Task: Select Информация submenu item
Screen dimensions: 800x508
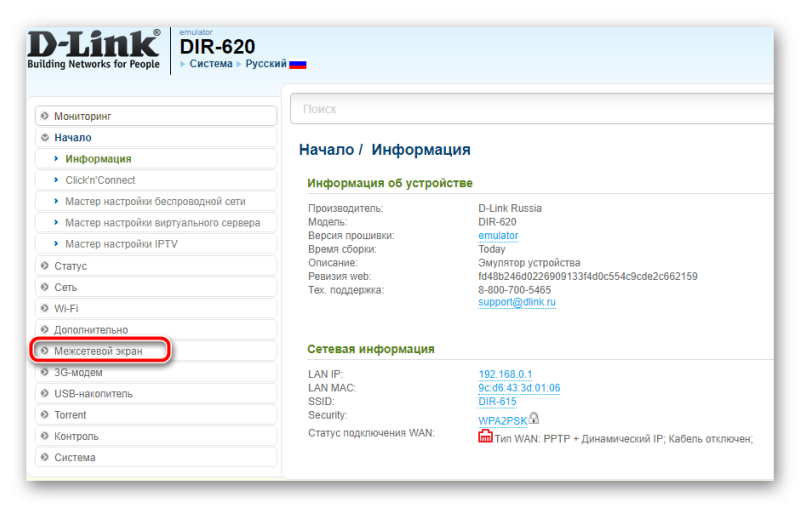Action: coord(156,159)
